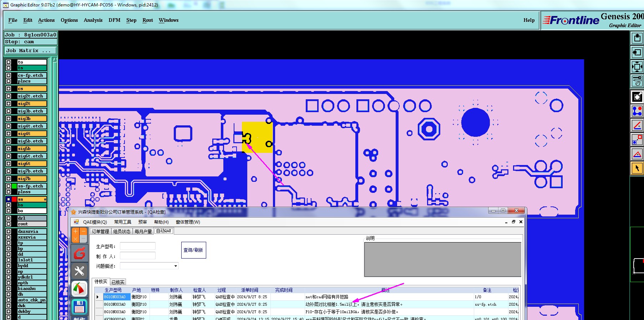Viewport: 644px width, 320px height.
Task: Open the Step menu
Action: [131, 20]
